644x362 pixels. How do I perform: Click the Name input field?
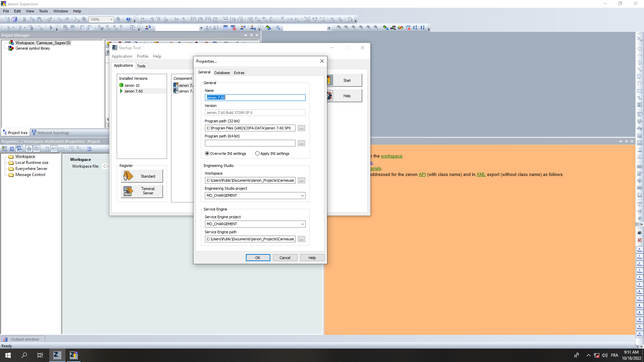coord(255,98)
